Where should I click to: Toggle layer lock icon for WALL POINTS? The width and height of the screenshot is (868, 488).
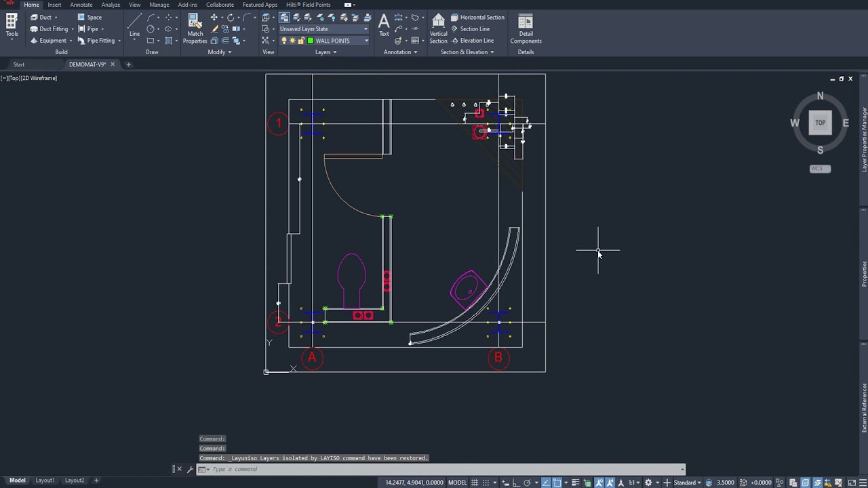pos(300,41)
